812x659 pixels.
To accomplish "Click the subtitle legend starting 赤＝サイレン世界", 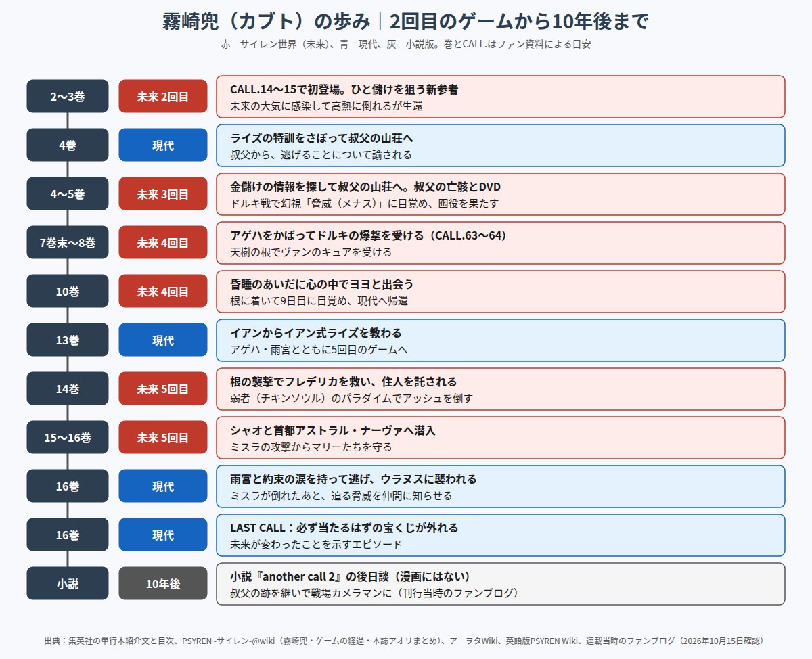I will pyautogui.click(x=406, y=45).
